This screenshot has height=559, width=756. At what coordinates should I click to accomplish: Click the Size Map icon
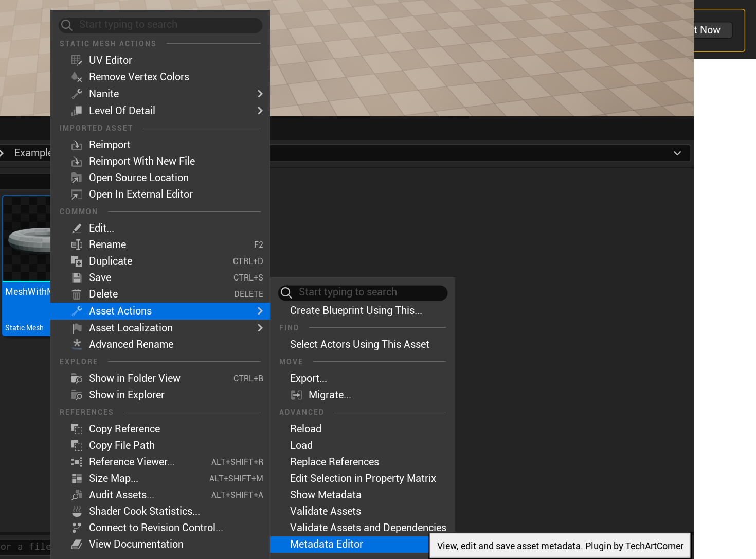77,478
